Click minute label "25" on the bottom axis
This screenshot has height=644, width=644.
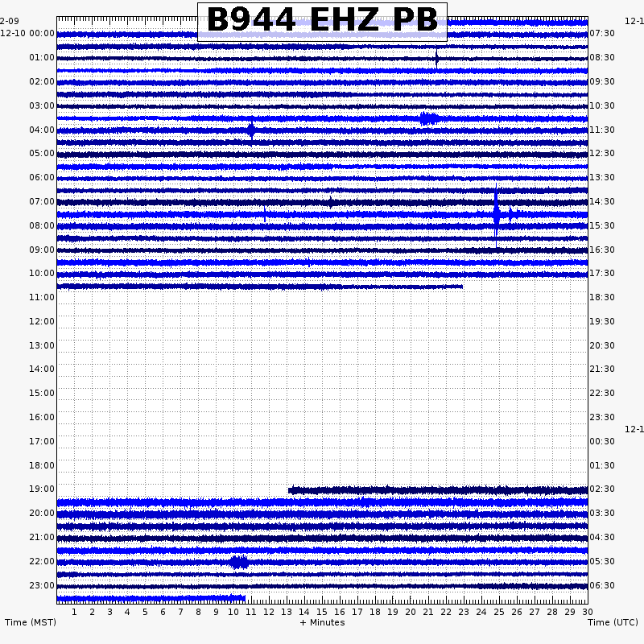[x=499, y=613]
